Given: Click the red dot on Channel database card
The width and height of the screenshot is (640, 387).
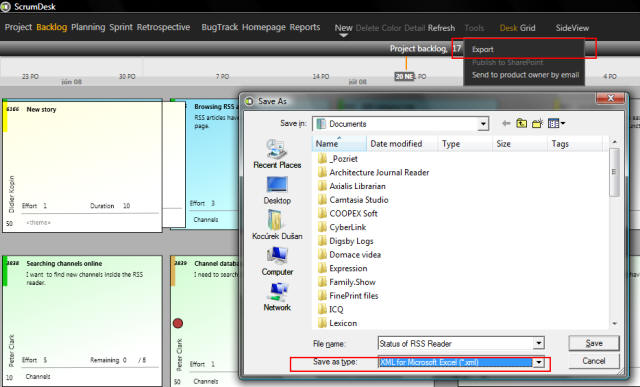Looking at the screenshot, I should [178, 324].
